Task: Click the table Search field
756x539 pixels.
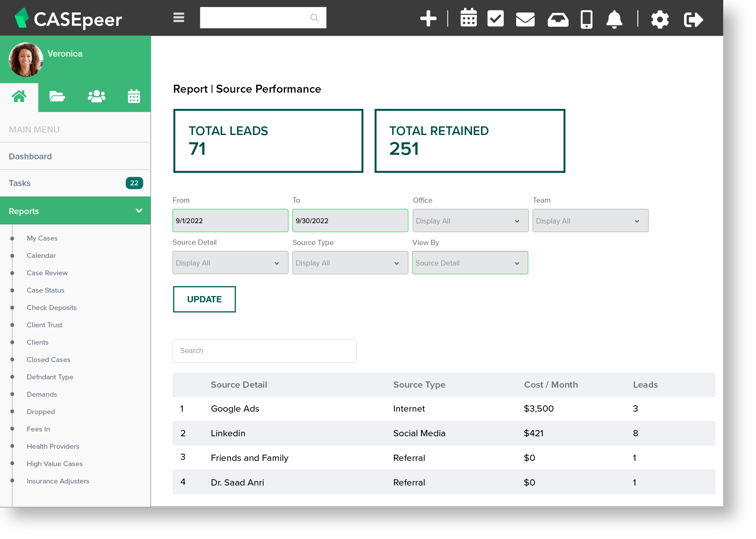Action: tap(264, 351)
